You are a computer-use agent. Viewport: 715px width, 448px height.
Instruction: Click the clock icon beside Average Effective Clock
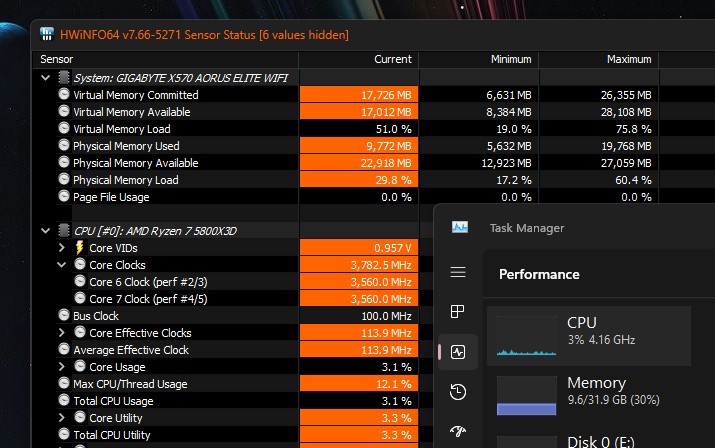(x=64, y=349)
